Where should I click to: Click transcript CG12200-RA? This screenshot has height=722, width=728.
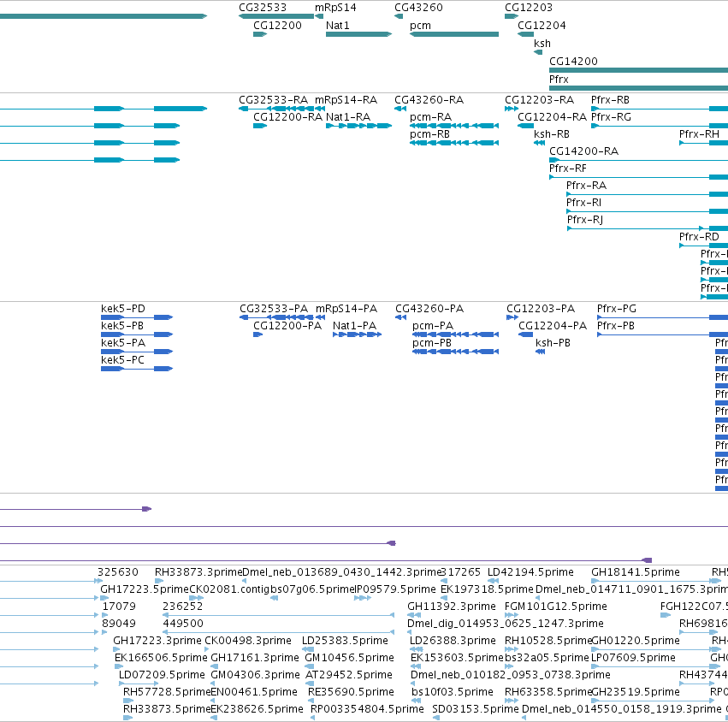287,117
